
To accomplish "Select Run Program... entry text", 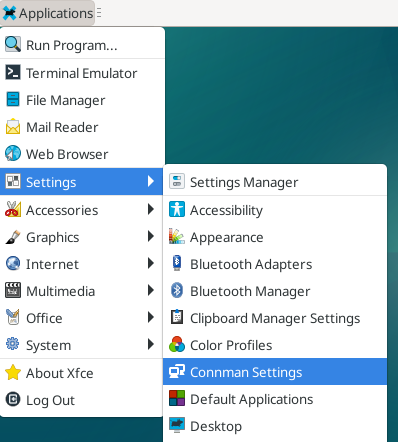I will (x=72, y=45).
